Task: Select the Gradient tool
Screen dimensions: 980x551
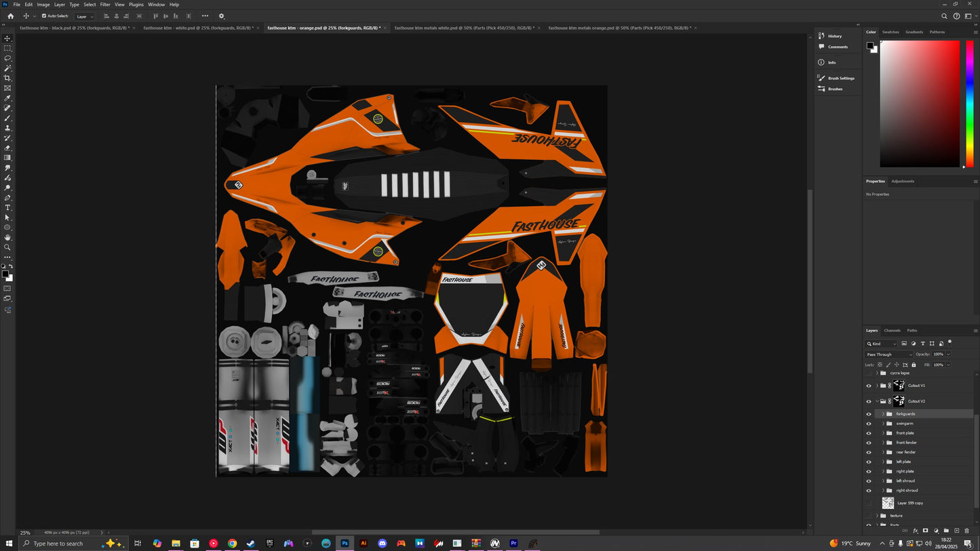Action: tap(7, 157)
